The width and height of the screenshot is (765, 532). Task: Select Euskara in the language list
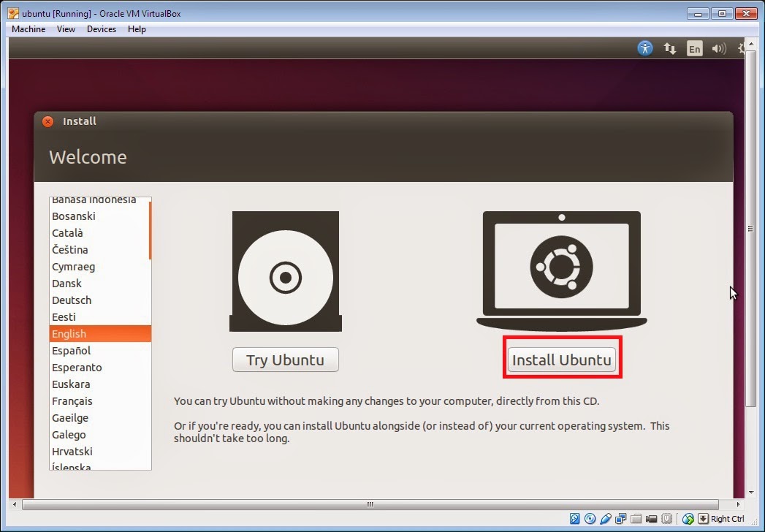coord(100,384)
